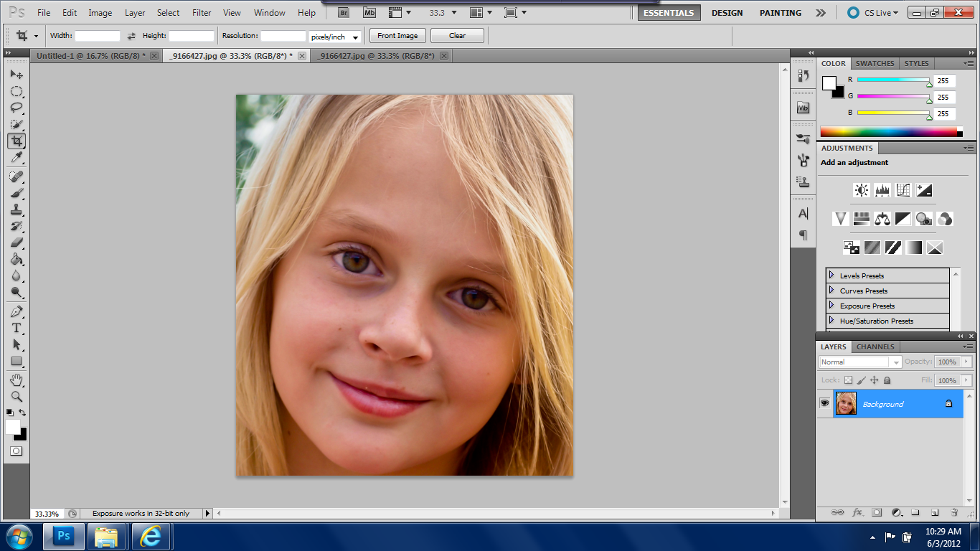Open the layer blend mode dropdown
The height and width of the screenshot is (551, 980).
[859, 362]
